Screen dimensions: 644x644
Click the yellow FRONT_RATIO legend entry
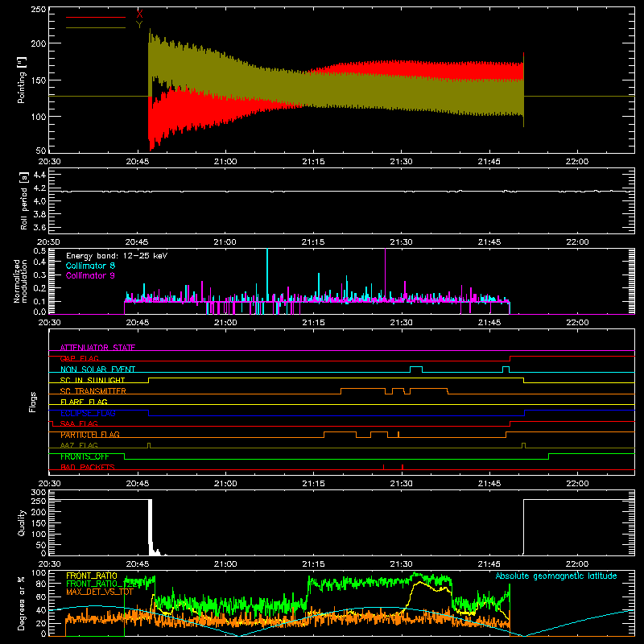click(x=92, y=576)
